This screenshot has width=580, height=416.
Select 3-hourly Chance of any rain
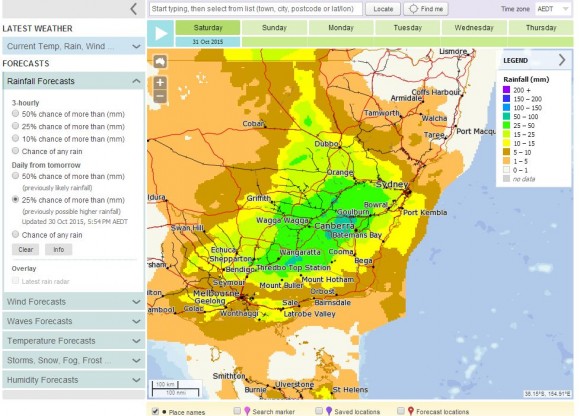point(15,151)
